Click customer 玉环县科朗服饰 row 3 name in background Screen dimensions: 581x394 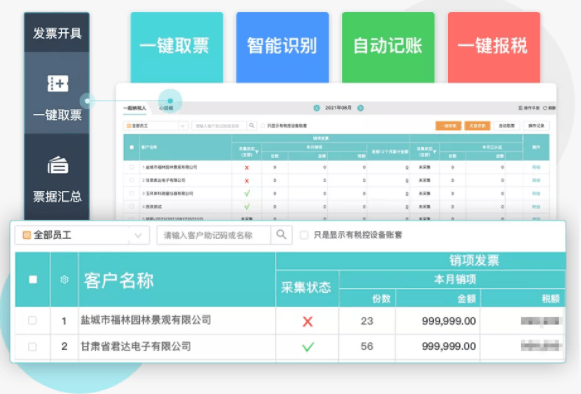click(x=169, y=193)
